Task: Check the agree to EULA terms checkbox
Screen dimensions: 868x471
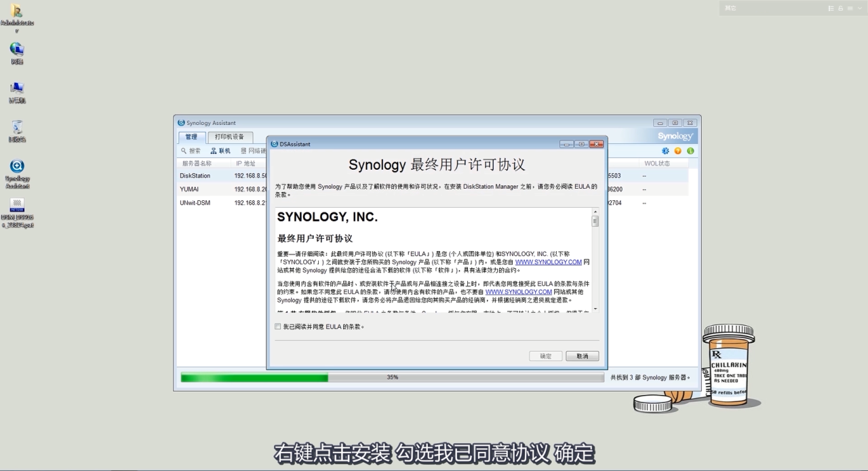Action: pyautogui.click(x=278, y=326)
